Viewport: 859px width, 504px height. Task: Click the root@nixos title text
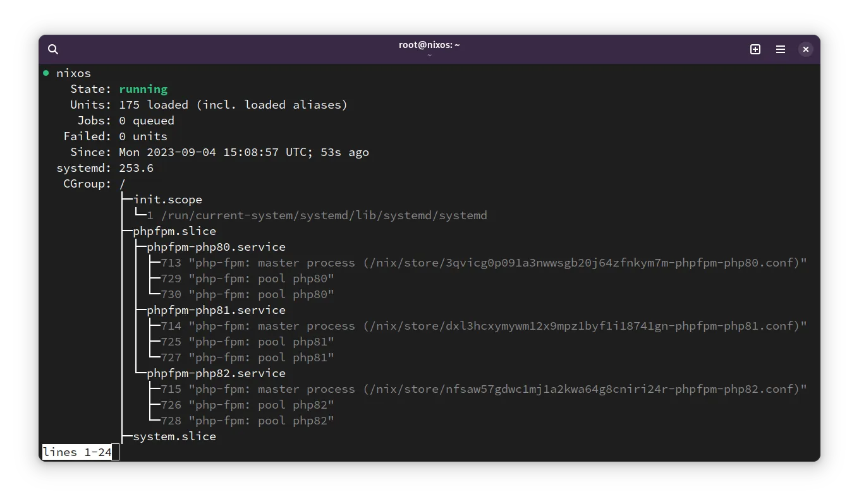point(428,44)
